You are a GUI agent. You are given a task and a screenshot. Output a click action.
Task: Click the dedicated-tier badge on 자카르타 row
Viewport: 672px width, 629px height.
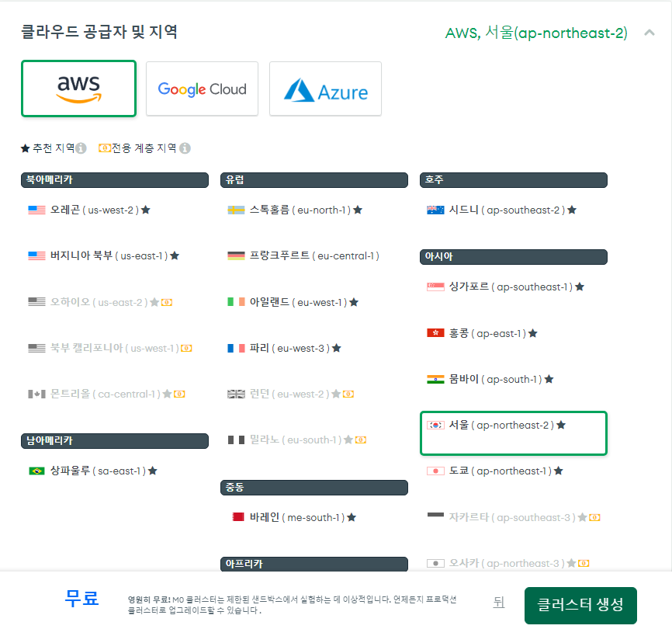point(594,517)
